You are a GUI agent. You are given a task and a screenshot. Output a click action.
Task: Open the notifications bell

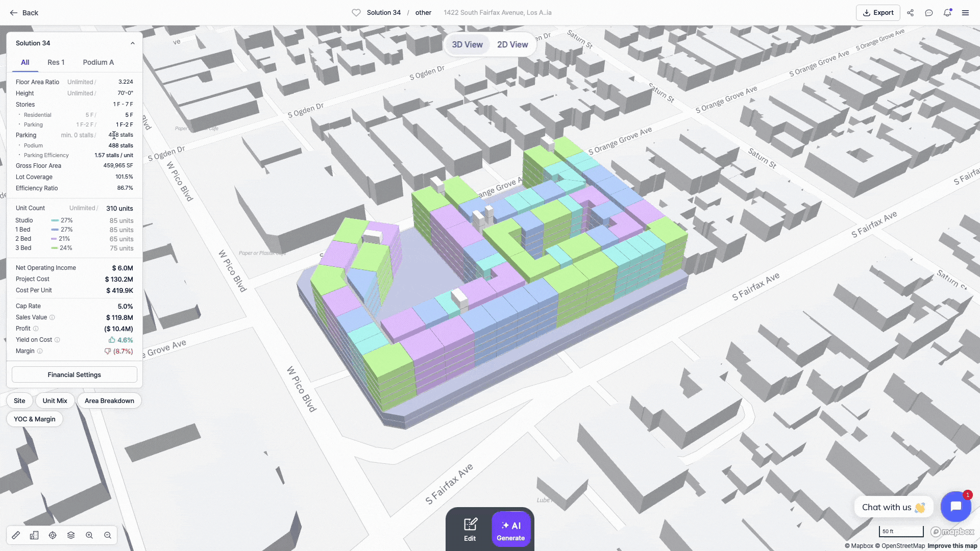[x=947, y=13]
